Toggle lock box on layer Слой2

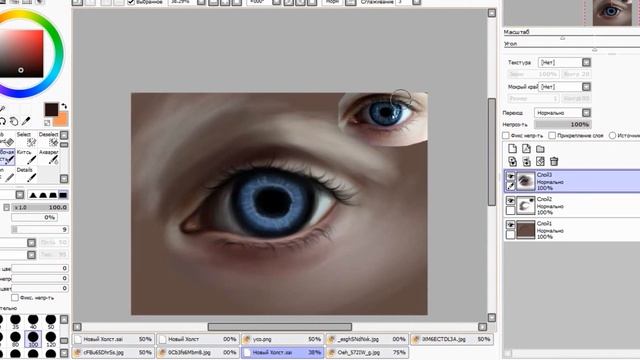click(510, 211)
